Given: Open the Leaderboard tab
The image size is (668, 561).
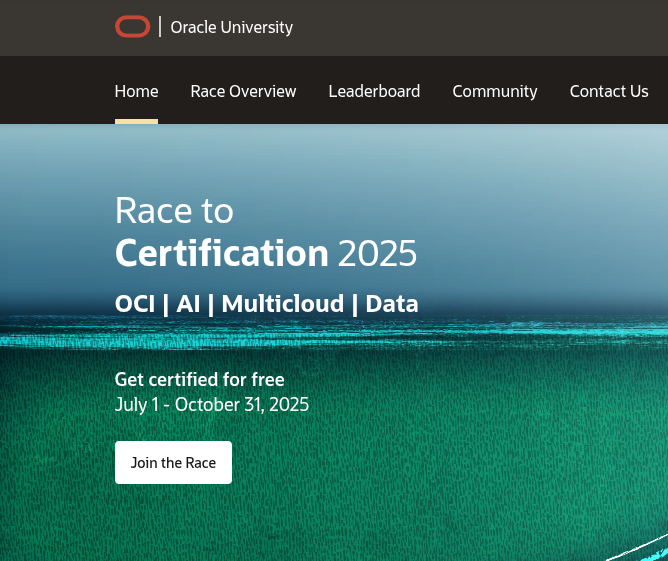Looking at the screenshot, I should (x=374, y=91).
